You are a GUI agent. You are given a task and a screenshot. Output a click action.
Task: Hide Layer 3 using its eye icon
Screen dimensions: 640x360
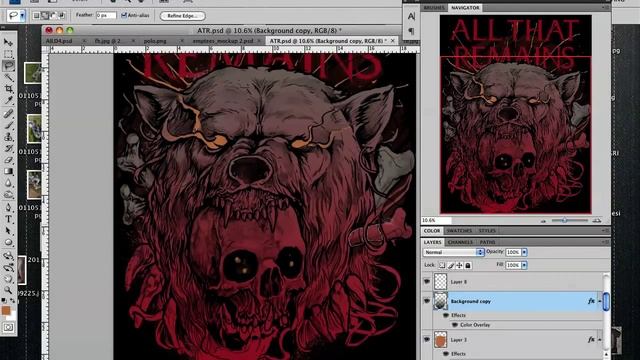(x=427, y=340)
